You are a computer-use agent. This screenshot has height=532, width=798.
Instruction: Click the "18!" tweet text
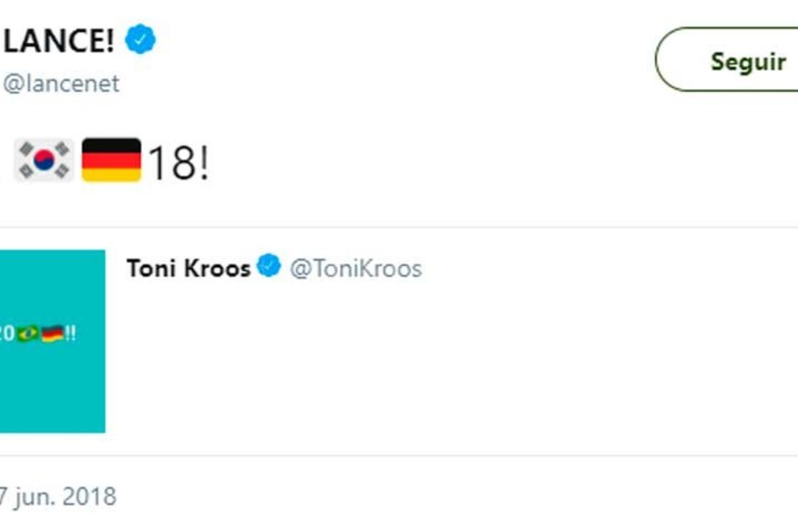[178, 162]
